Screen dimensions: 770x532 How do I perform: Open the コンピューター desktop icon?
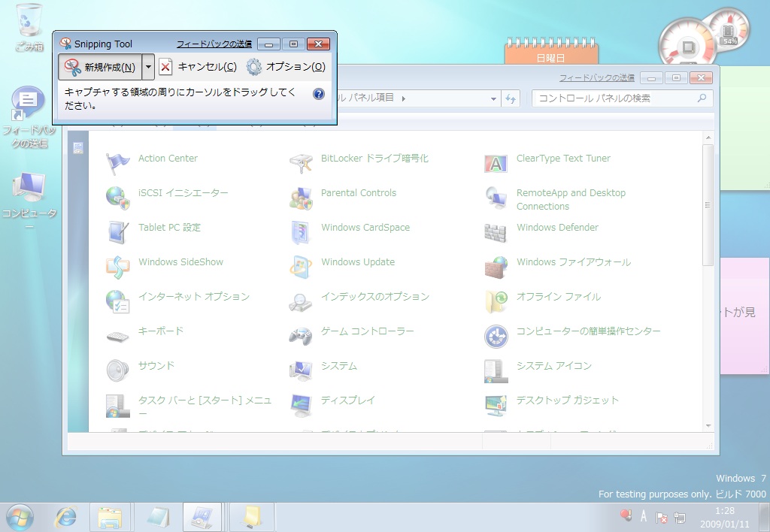pos(29,200)
